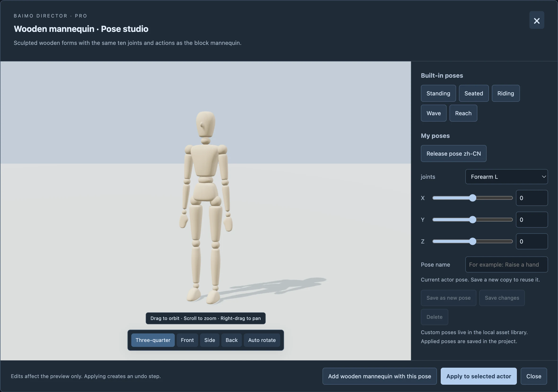Adjust the Z rotation slider

pyautogui.click(x=472, y=241)
